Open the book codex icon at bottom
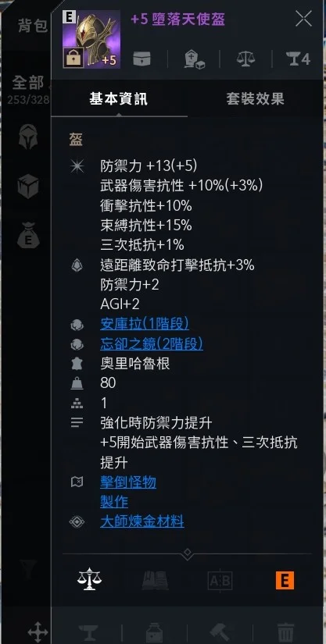326x644 pixels. pyautogui.click(x=155, y=580)
